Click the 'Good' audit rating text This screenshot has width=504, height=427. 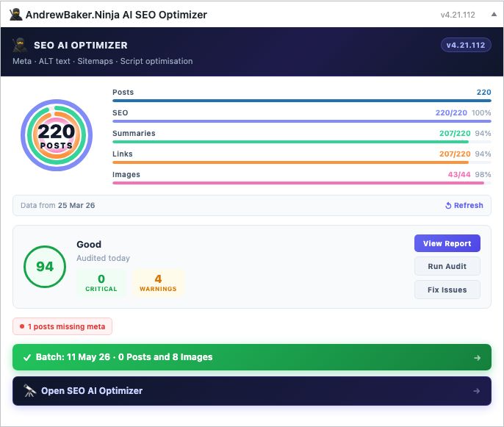pyautogui.click(x=89, y=244)
